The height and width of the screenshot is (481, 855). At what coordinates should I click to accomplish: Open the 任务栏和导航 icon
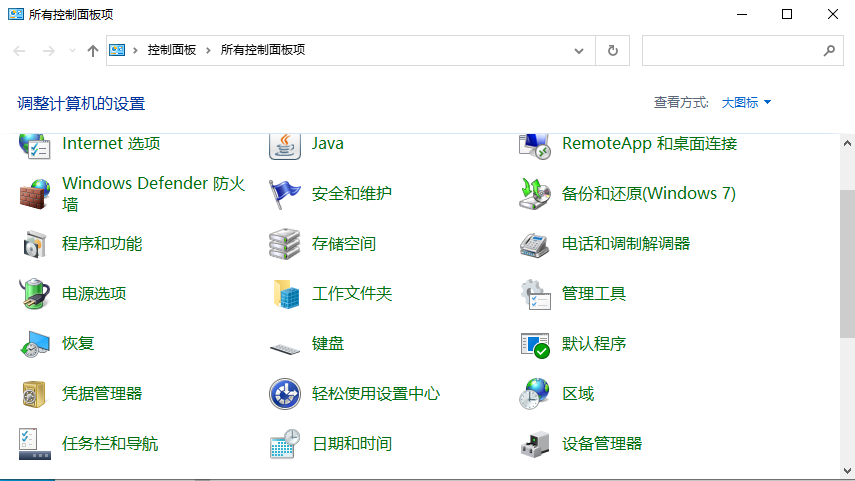pos(34,444)
